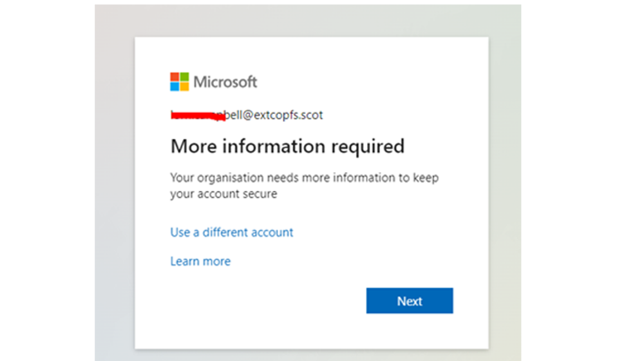Viewport: 644px width, 361px height.
Task: Open the Use a different account link
Action: [x=232, y=232]
